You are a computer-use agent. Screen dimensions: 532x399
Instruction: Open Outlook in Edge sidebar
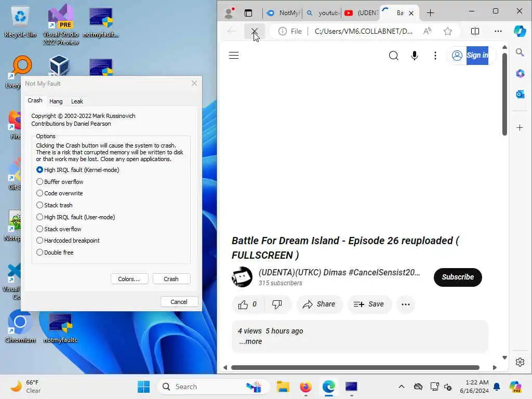520,95
